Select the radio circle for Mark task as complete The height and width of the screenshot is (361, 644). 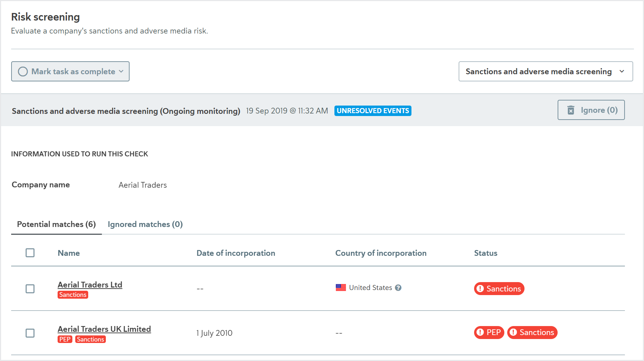click(23, 71)
